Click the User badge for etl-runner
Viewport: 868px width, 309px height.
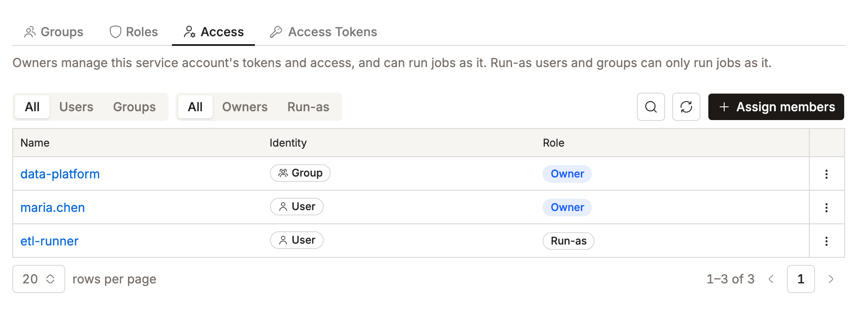point(296,240)
